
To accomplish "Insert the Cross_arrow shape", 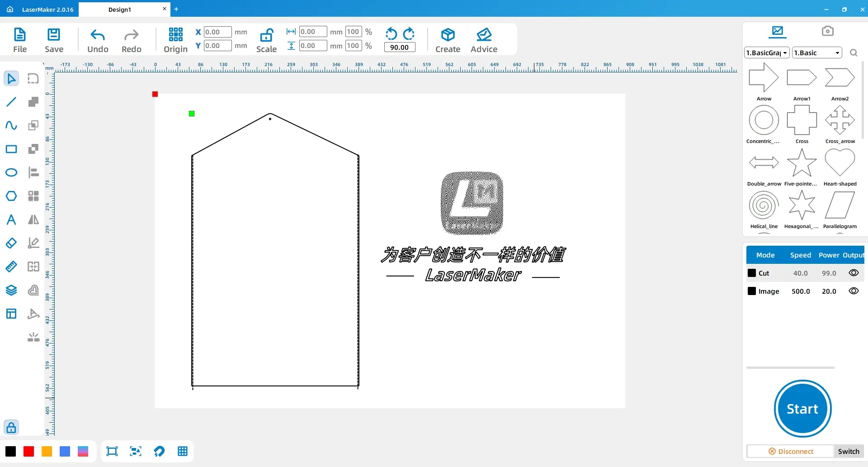I will (x=840, y=124).
